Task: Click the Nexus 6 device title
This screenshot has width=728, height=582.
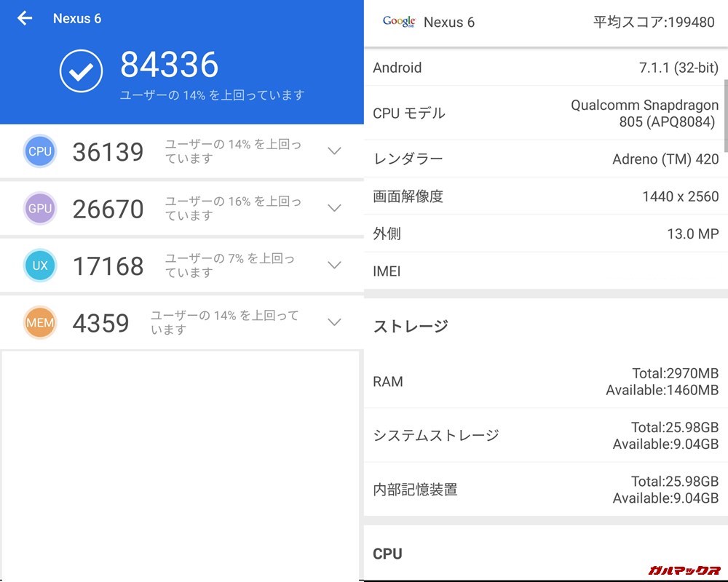Action: pyautogui.click(x=79, y=18)
